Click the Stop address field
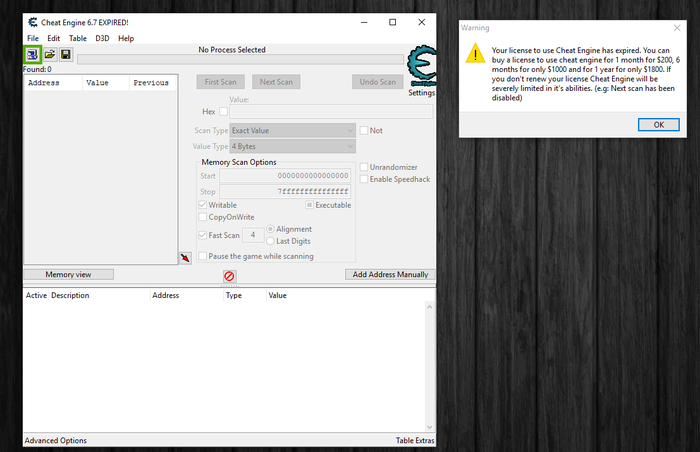The image size is (700, 452). [285, 191]
